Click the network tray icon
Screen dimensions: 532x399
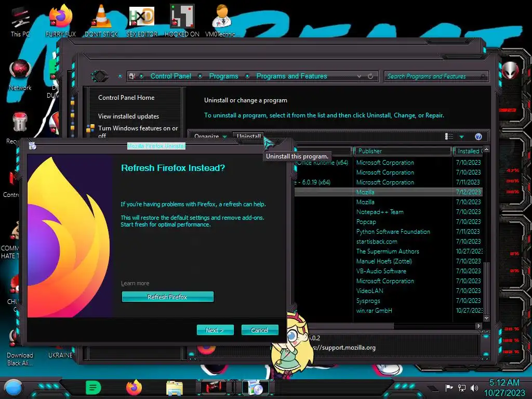pos(461,388)
